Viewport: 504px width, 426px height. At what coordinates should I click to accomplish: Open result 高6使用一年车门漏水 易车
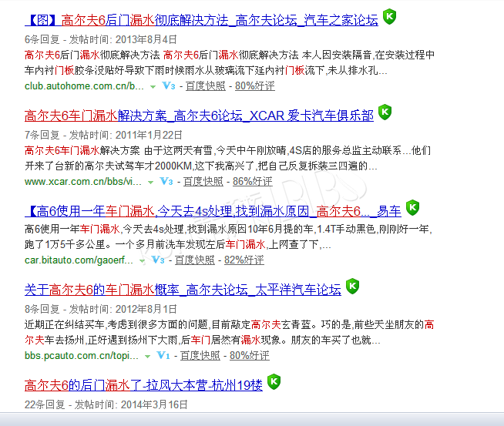click(213, 211)
